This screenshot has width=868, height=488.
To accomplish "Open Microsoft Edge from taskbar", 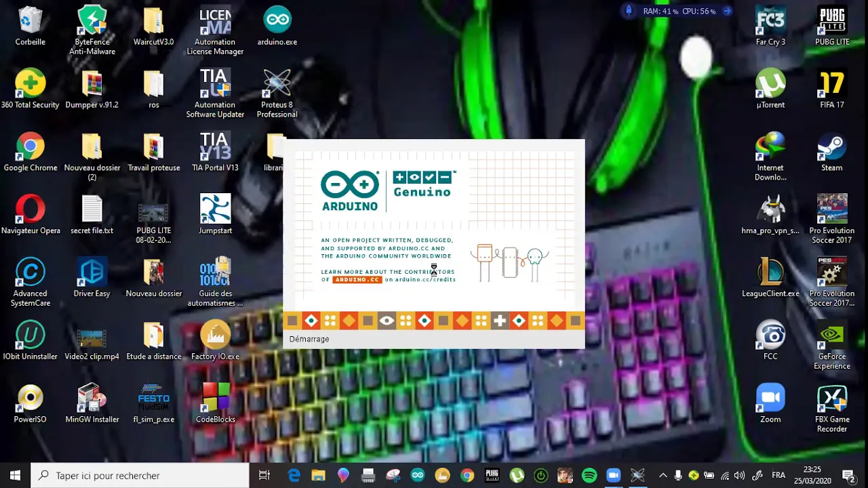I will tap(294, 476).
